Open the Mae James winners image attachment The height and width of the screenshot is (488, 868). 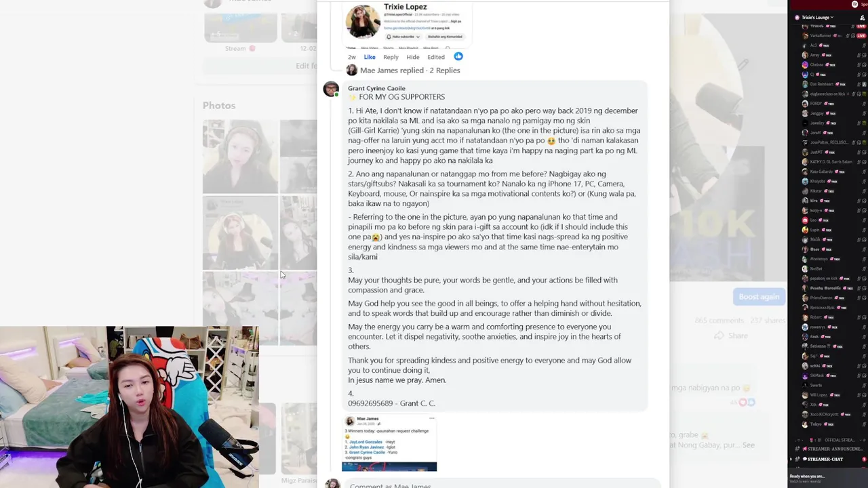coord(389,443)
